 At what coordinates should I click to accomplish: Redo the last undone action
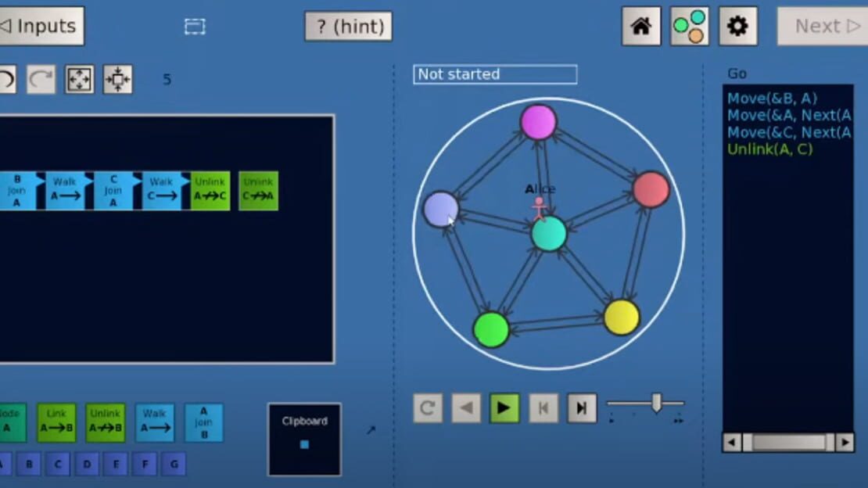41,79
